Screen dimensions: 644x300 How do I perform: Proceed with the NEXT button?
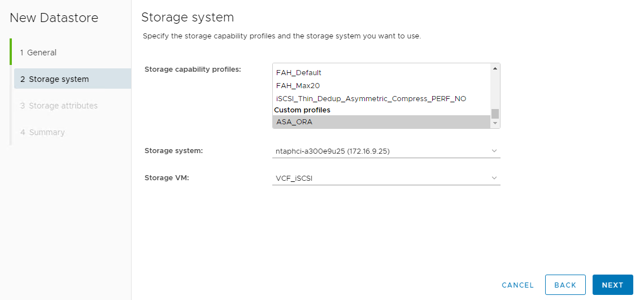pos(612,285)
